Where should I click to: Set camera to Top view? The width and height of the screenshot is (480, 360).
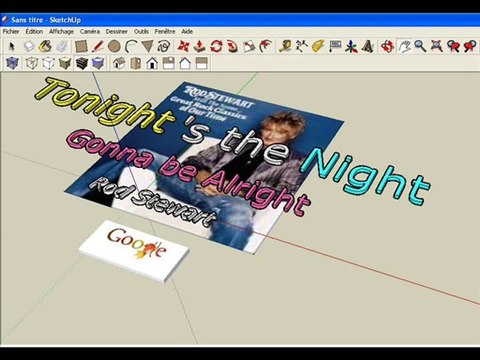(135, 63)
